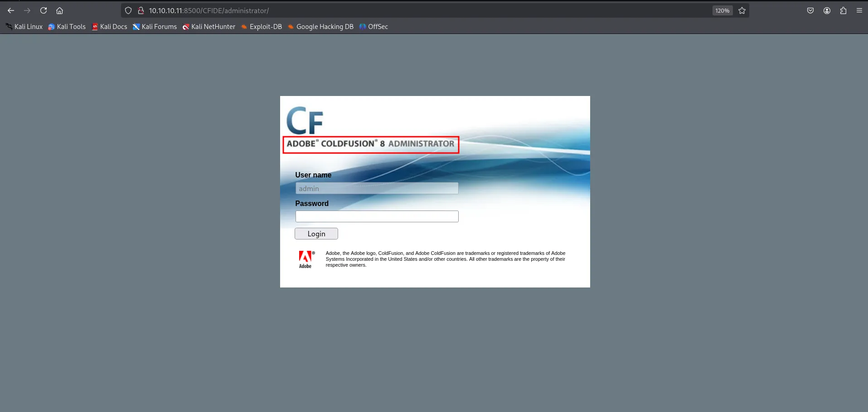Open the Exploit-DB bookmark
The height and width of the screenshot is (412, 868).
pyautogui.click(x=262, y=27)
